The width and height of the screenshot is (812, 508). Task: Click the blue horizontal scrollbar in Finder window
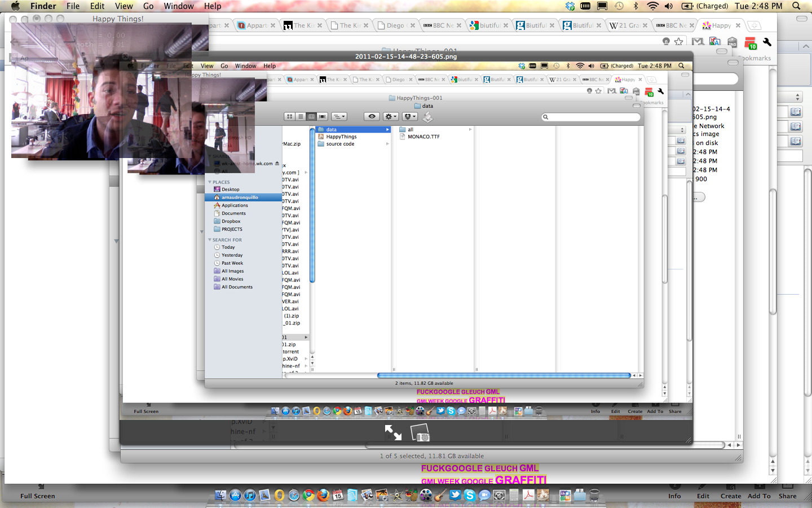tap(504, 375)
